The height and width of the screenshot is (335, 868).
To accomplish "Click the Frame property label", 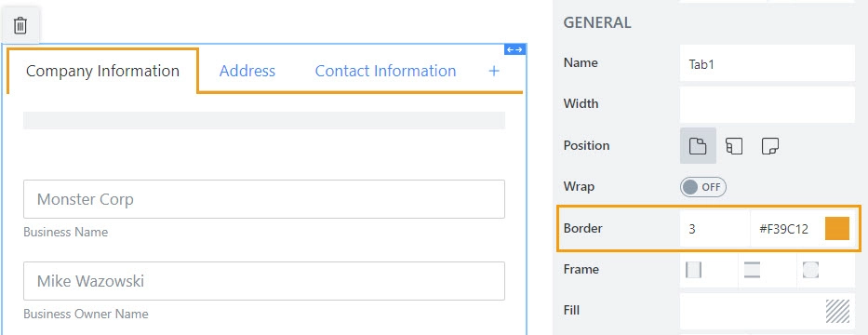I will 581,269.
